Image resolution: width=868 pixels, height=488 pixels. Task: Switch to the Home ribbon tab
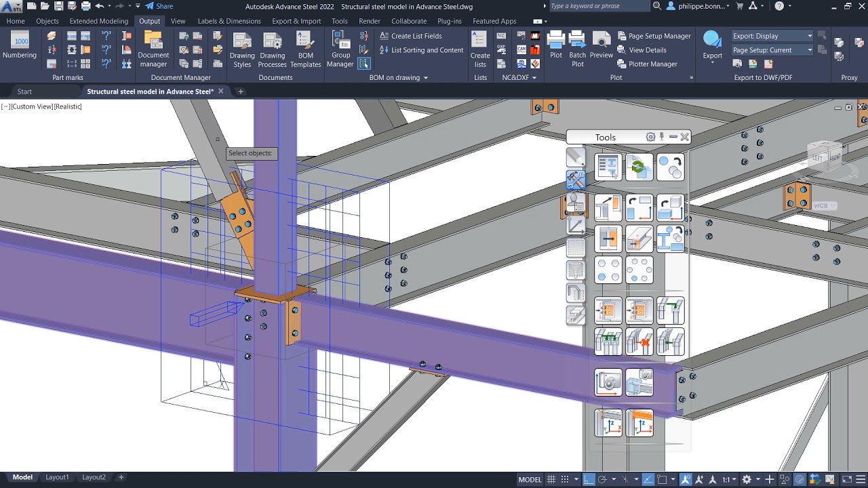tap(16, 21)
